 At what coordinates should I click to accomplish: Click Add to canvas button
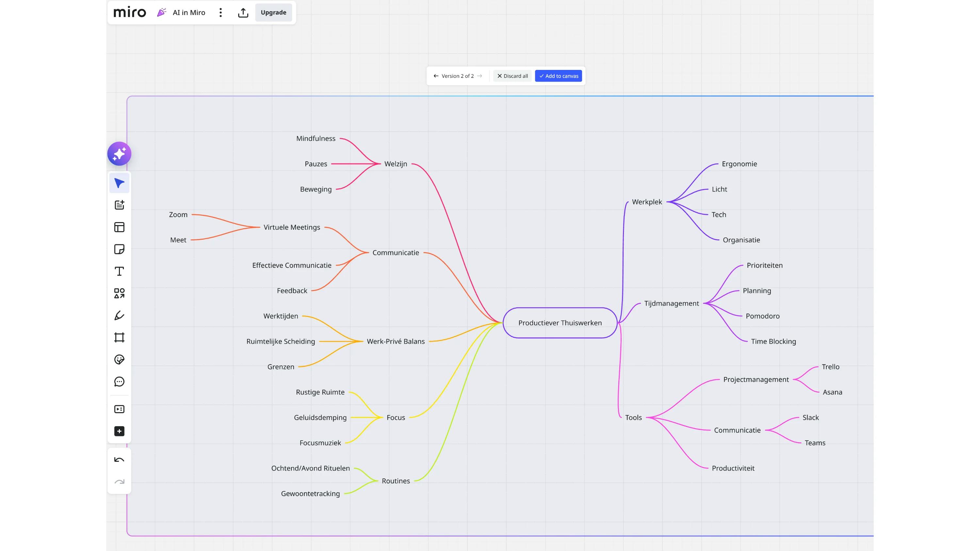558,76
